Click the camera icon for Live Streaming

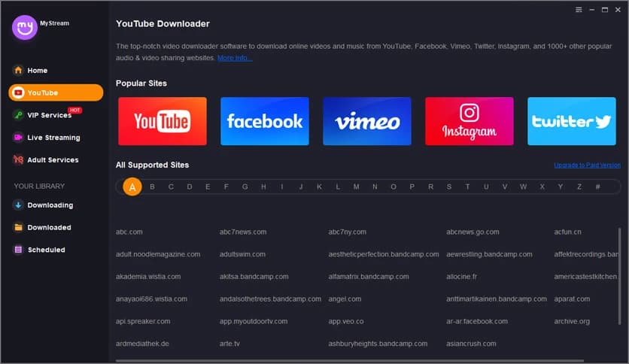pos(18,138)
